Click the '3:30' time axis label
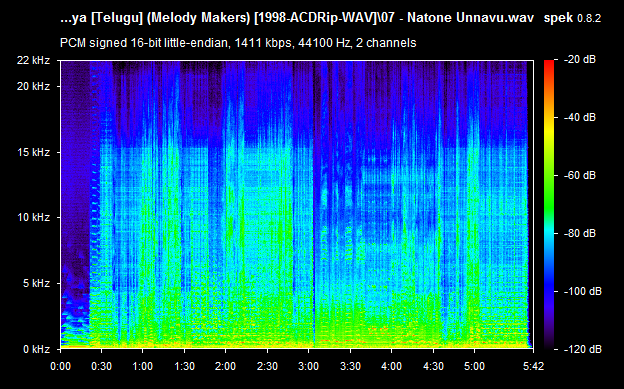 (x=350, y=366)
